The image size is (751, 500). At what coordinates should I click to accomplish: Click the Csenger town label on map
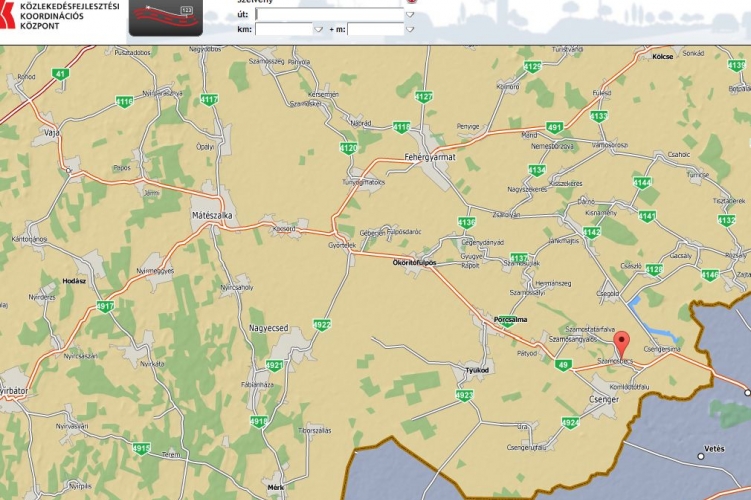point(602,399)
